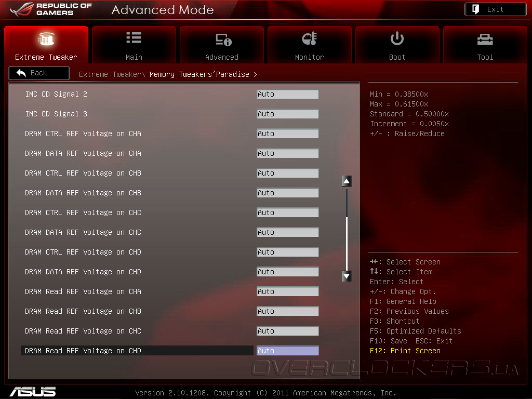Select DRAM CTRL REF Voltage on CHC row

(83, 212)
